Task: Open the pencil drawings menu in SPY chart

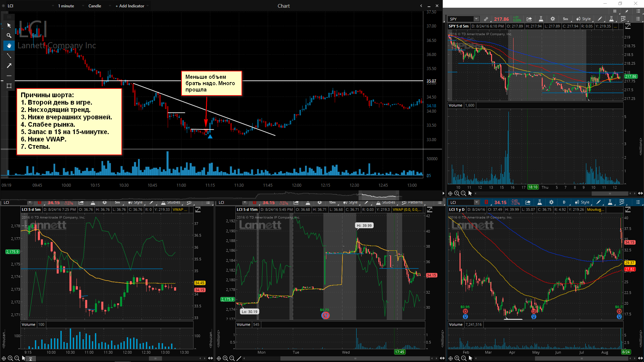Action: [600, 19]
